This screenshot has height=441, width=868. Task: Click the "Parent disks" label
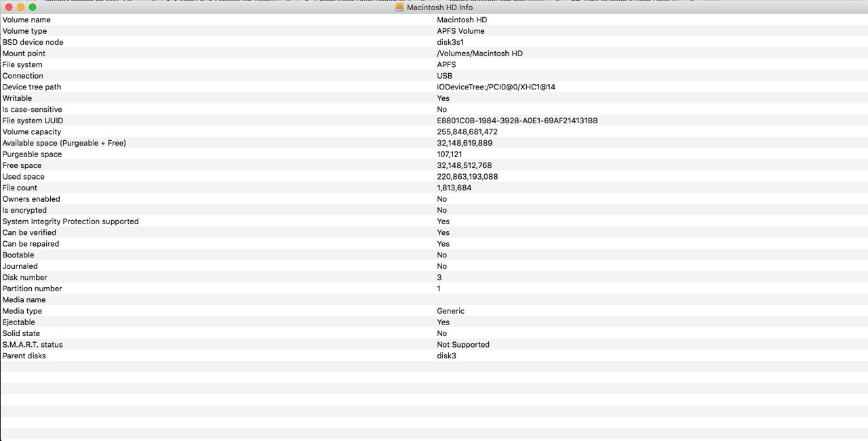[x=24, y=356]
